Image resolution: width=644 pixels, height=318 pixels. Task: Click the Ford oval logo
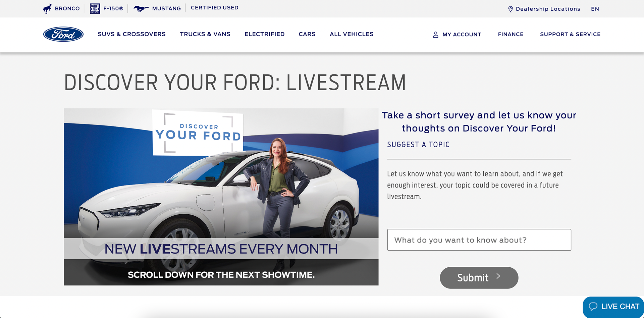(x=63, y=34)
